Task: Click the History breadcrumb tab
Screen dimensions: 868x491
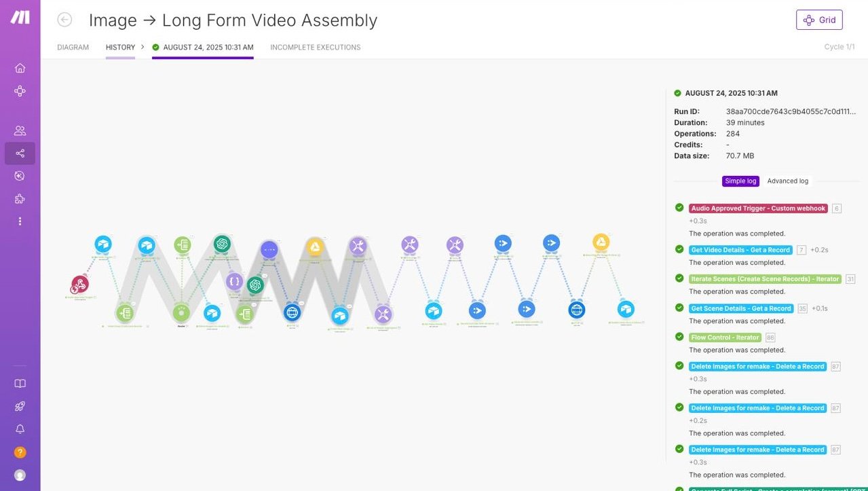Action: point(120,48)
